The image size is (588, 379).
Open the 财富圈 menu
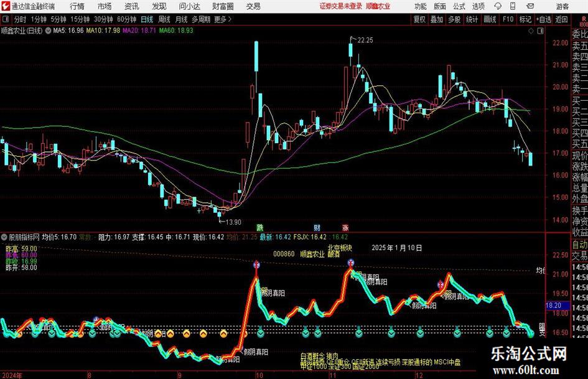click(223, 6)
